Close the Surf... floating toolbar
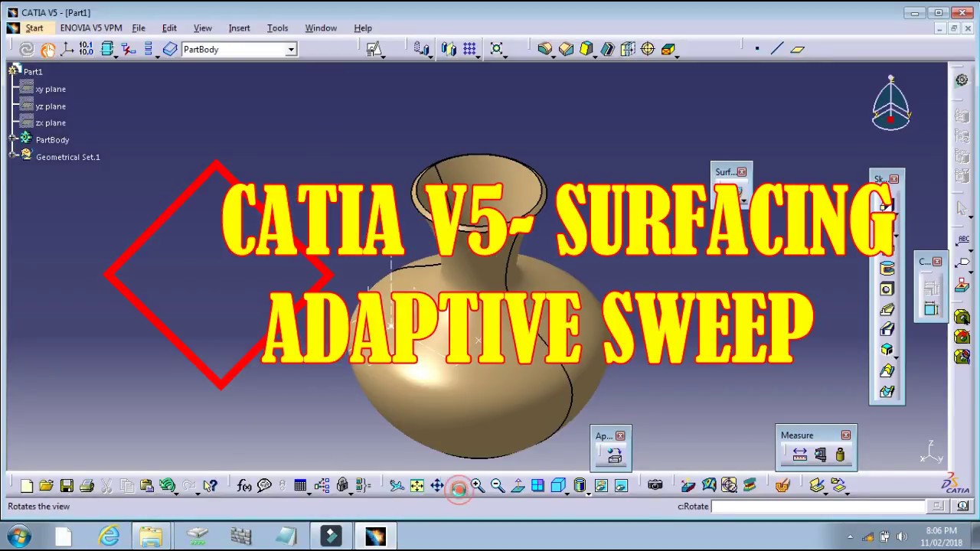This screenshot has height=551, width=980. click(742, 172)
